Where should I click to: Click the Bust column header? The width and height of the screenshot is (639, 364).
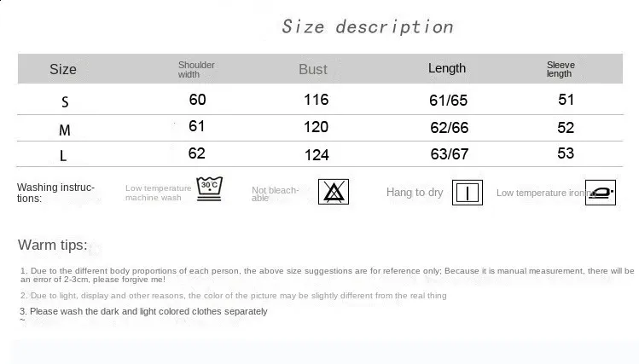pos(313,70)
